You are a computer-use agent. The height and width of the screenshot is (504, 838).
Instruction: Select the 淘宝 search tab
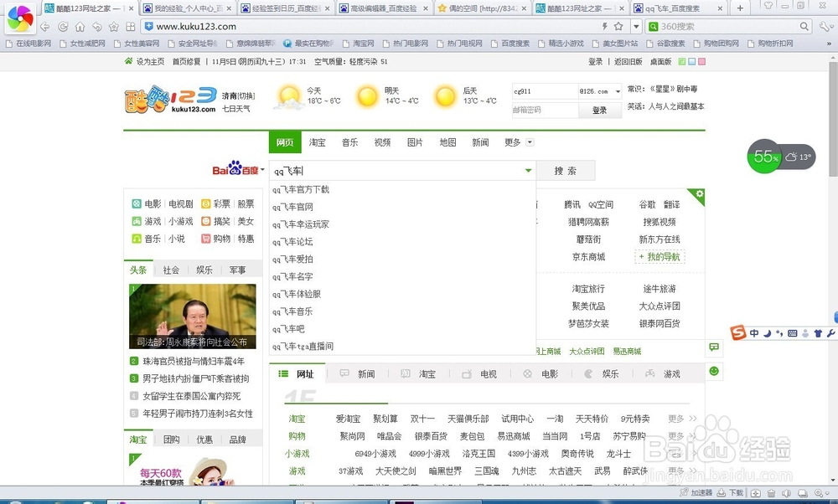pyautogui.click(x=317, y=142)
